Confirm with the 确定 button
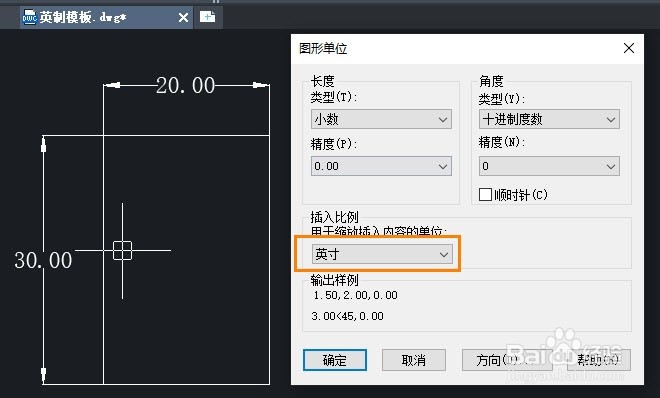The image size is (660, 398). pos(335,360)
